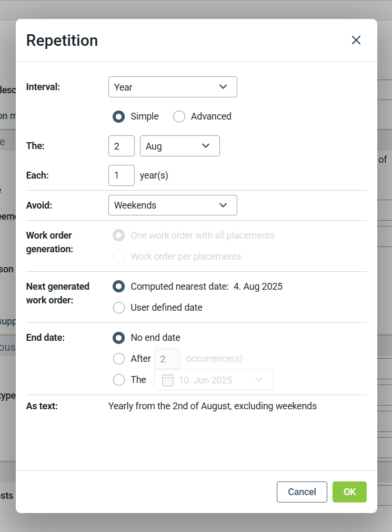Expand the month dropdown showing Aug
The image size is (392, 532).
click(x=179, y=146)
